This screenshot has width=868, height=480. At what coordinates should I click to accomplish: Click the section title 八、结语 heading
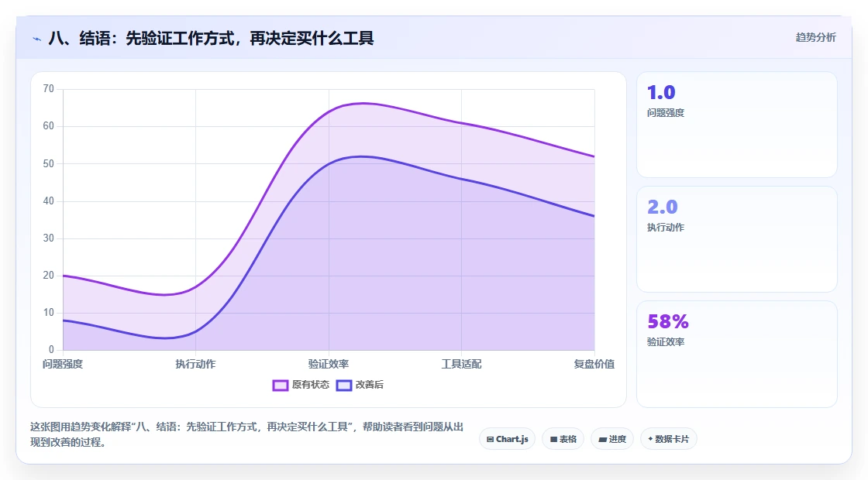[211, 38]
